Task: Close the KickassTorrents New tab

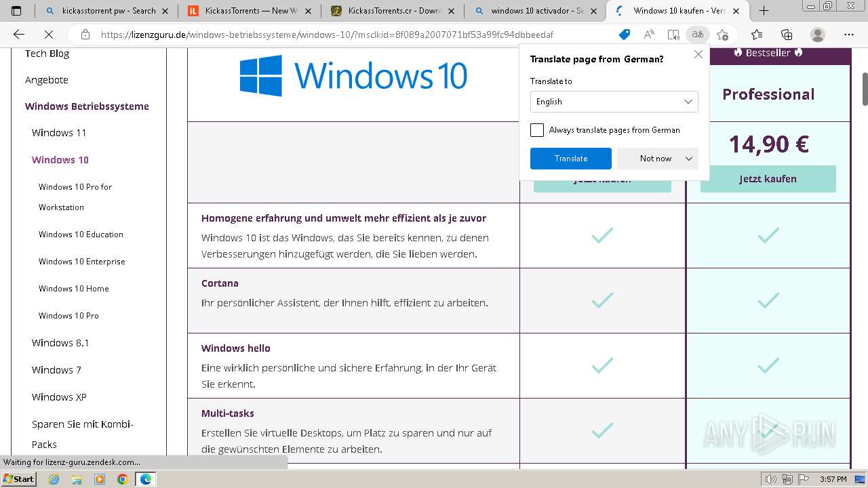Action: [x=309, y=11]
